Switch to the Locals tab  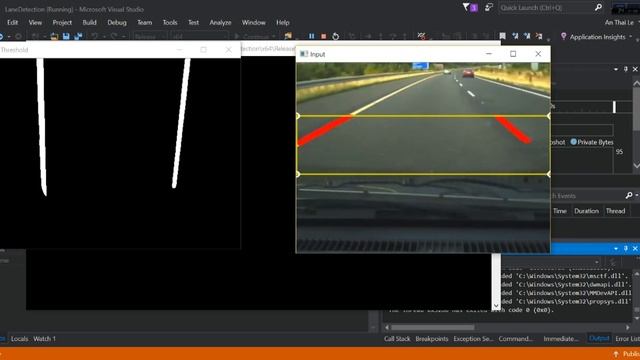[x=19, y=339]
